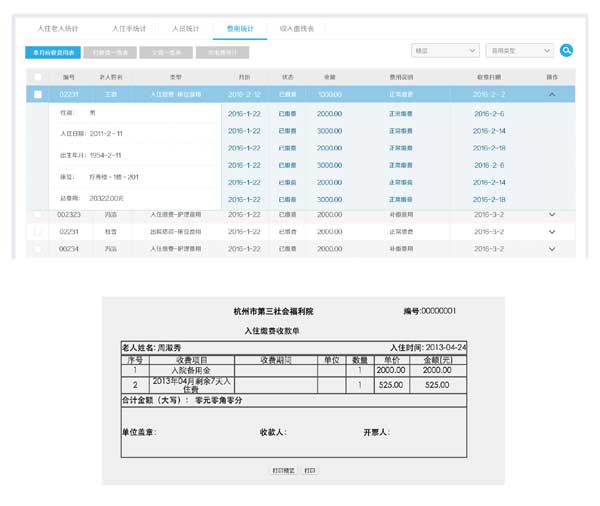Switch to the 入住老人统计 tab
600x506 pixels.
pyautogui.click(x=58, y=29)
